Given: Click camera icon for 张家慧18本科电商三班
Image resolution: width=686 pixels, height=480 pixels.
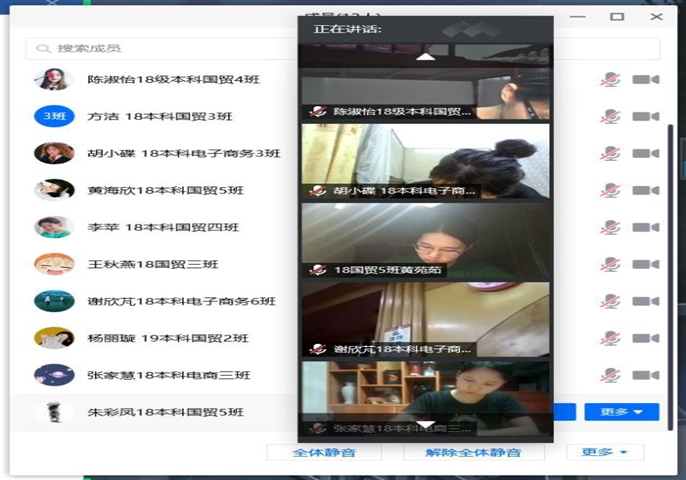Looking at the screenshot, I should (646, 375).
